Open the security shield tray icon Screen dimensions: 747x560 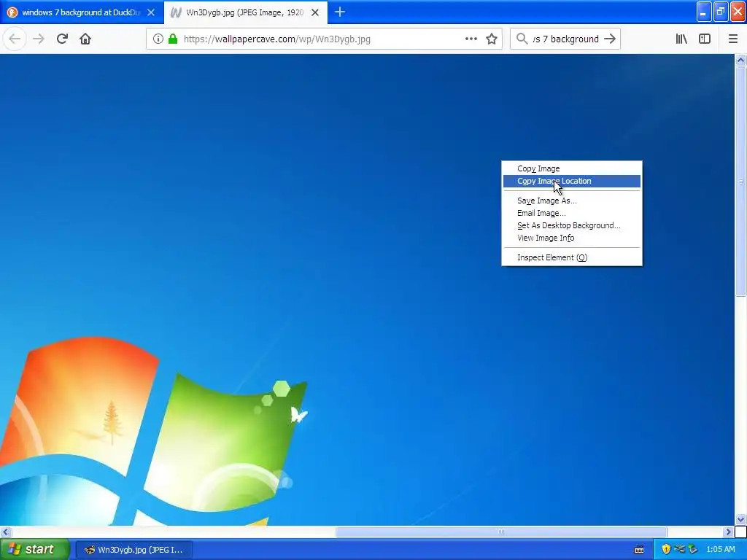click(x=666, y=549)
